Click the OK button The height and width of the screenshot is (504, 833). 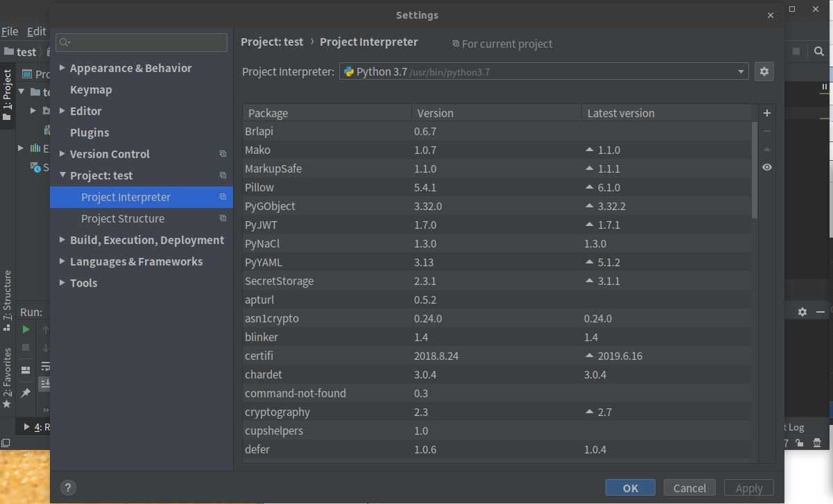(630, 487)
